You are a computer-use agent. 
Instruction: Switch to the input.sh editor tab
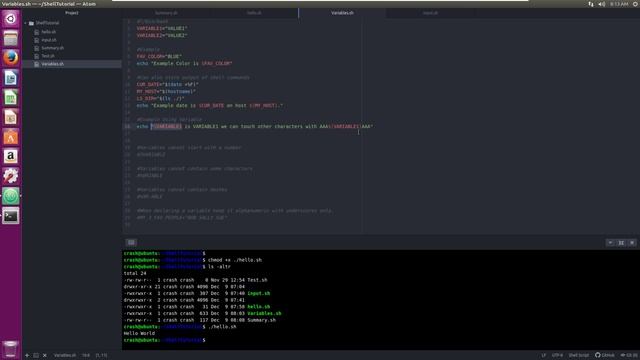tap(430, 13)
